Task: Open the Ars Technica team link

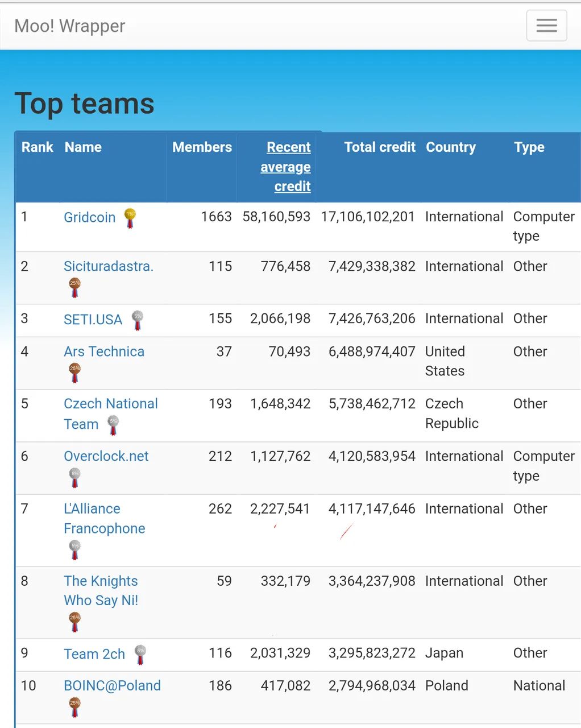Action: click(104, 351)
